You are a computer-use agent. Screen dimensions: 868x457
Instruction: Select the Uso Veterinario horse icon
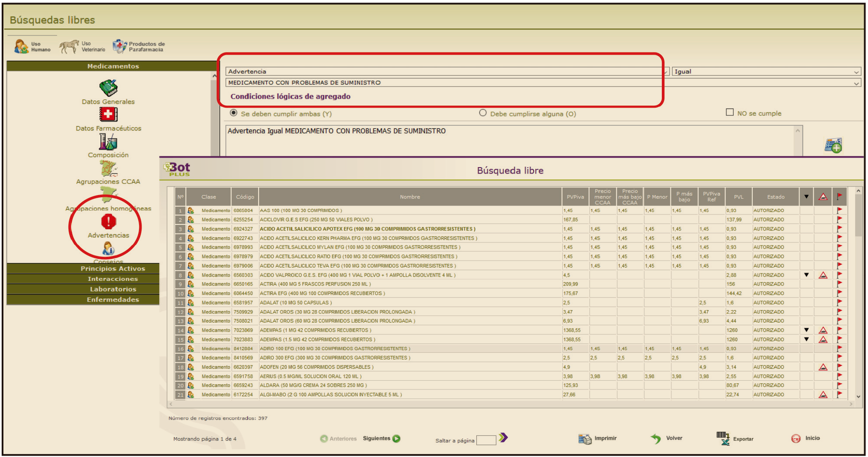(x=69, y=47)
